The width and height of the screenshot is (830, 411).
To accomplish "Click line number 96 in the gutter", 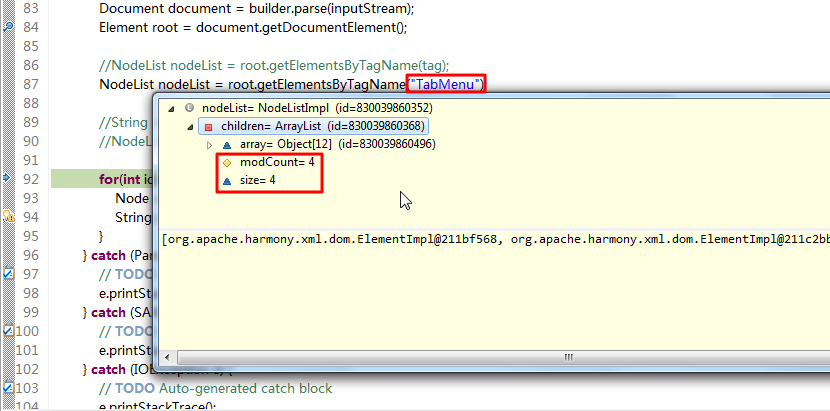I will tap(31, 255).
